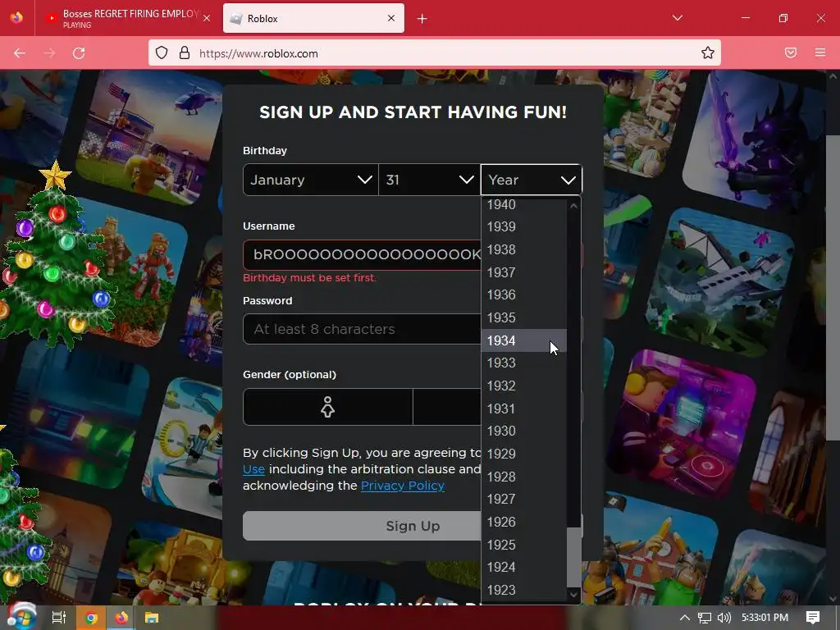
Task: Open the day 31 dropdown
Action: click(x=430, y=180)
